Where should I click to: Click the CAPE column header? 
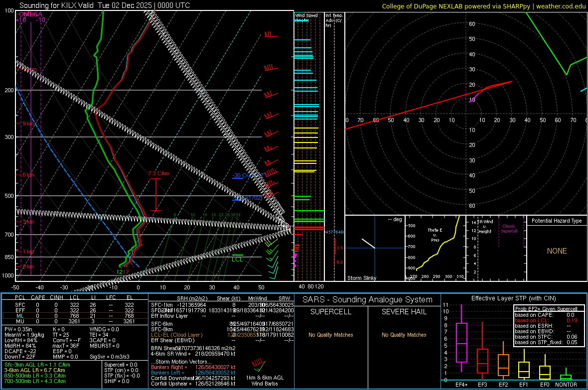click(38, 297)
